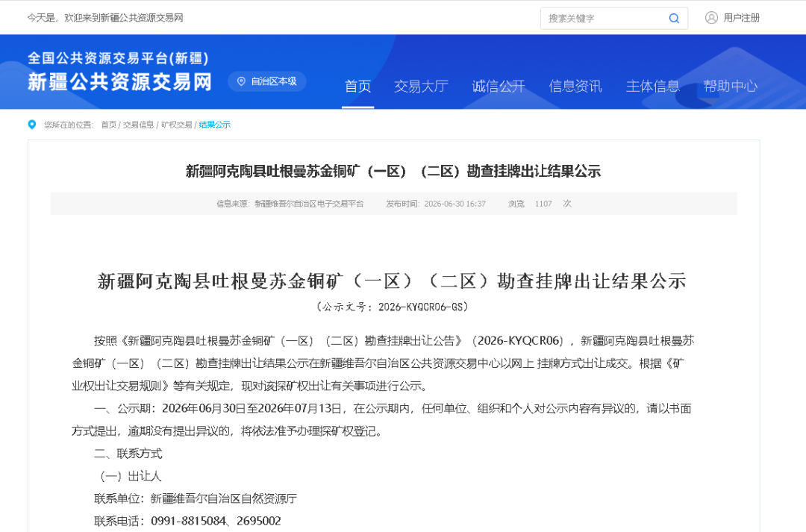Click the bold article title heading
Image resolution: width=806 pixels, height=532 pixels.
[x=393, y=171]
